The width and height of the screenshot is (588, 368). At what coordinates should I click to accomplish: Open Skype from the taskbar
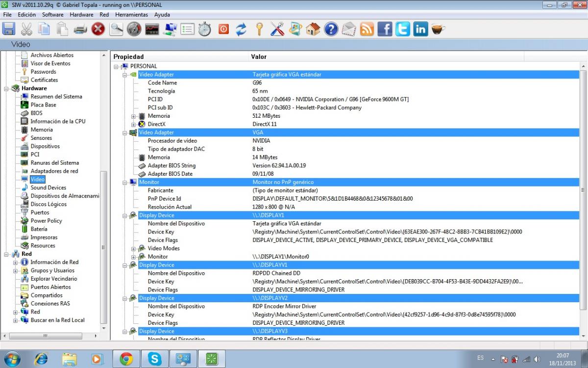pos(155,359)
